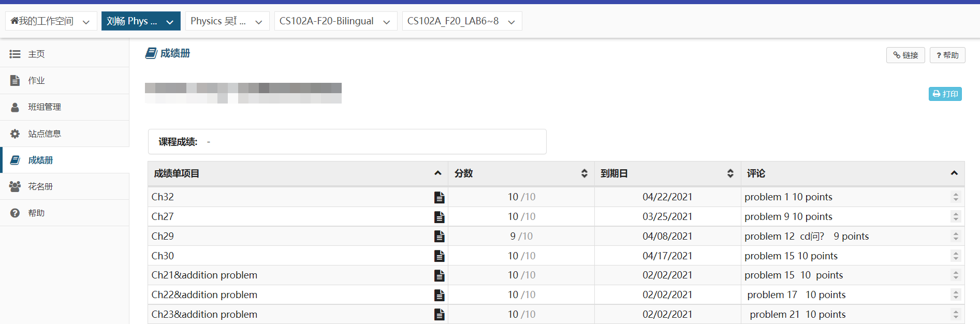Click the 站点信息 gear icon
The height and width of the screenshot is (324, 980).
15,134
